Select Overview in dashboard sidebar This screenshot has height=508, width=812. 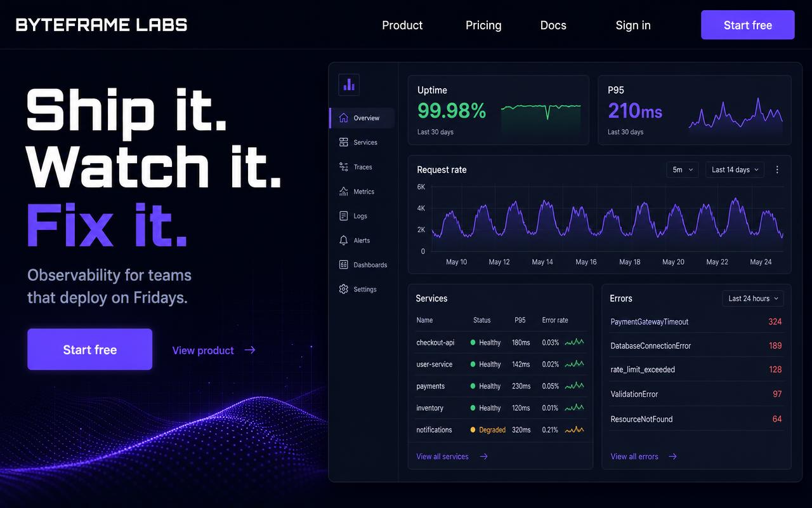(x=362, y=118)
